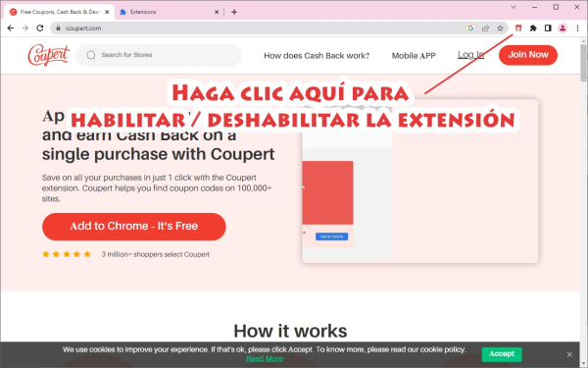The height and width of the screenshot is (368, 588).
Task: Expand the tab search chevron
Action: pyautogui.click(x=514, y=7)
